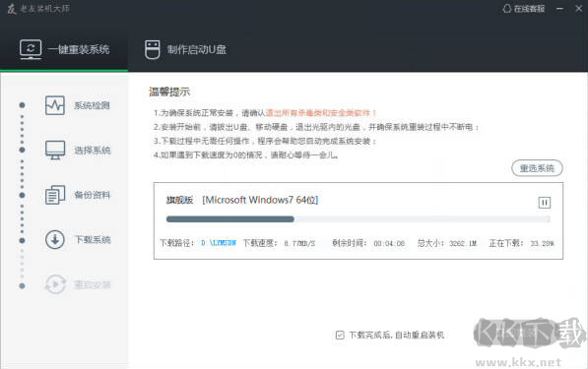
Task: Toggle 下载完成后,自动重启装机 checkbox
Action: coord(340,335)
